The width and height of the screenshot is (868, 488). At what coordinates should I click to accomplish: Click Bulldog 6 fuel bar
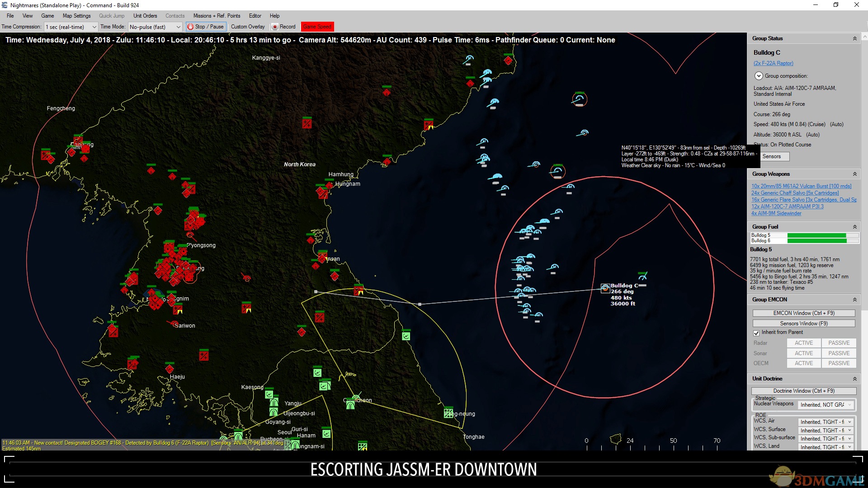(822, 241)
